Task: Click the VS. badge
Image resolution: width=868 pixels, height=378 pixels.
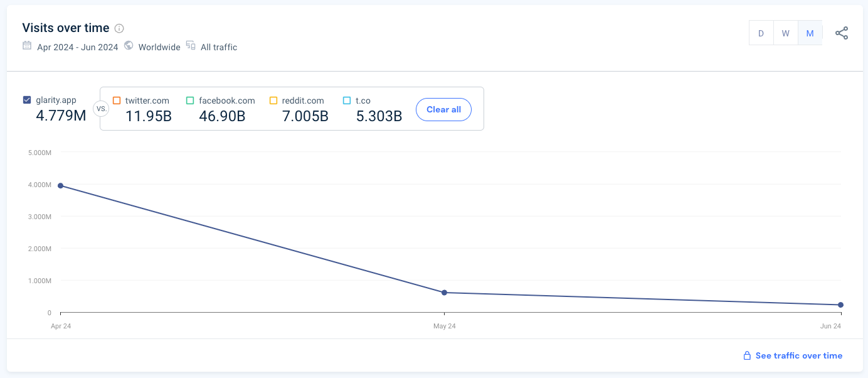Action: pos(100,109)
